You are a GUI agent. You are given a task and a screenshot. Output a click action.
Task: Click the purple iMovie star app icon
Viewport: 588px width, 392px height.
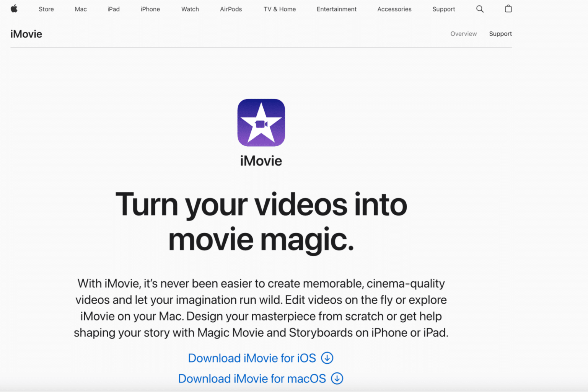[x=261, y=122]
